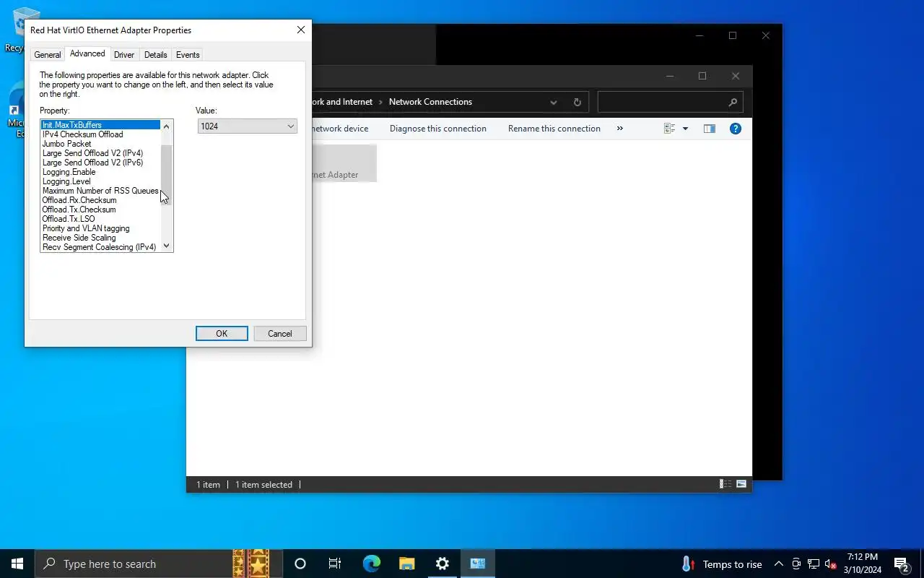Image resolution: width=924 pixels, height=578 pixels.
Task: Click the property list scrollbar thumb
Action: pos(167,175)
